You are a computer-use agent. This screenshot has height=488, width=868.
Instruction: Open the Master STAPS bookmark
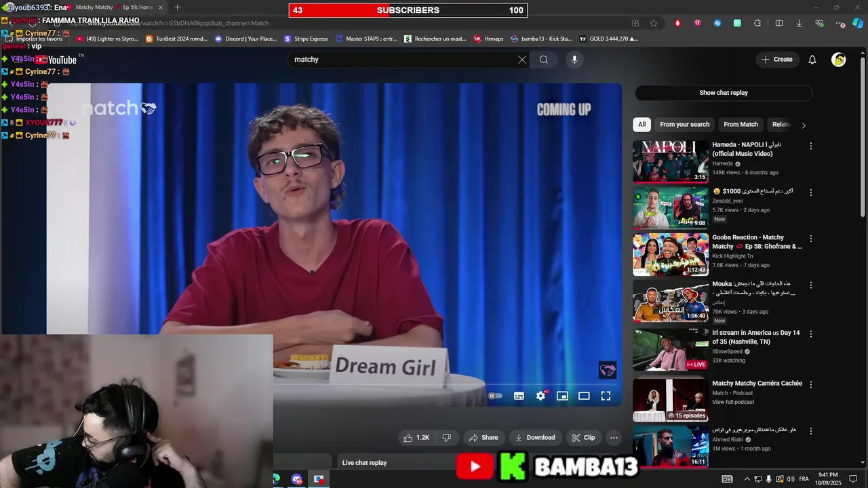point(366,39)
